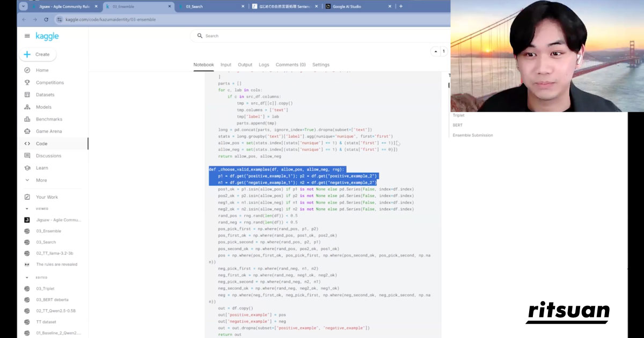
Task: Reload the page in browser
Action: [x=46, y=19]
